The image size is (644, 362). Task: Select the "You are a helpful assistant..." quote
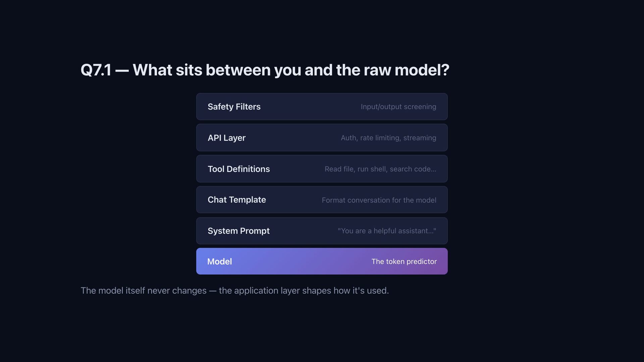tap(386, 231)
